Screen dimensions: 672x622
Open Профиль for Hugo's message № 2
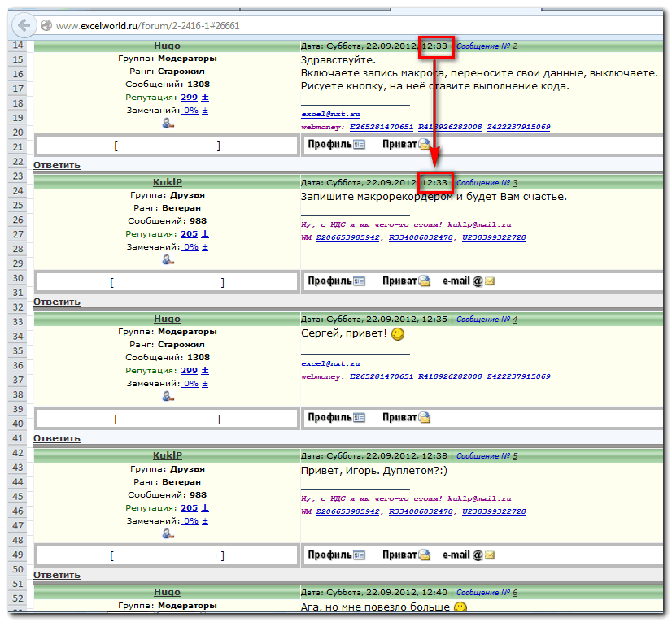[x=336, y=145]
